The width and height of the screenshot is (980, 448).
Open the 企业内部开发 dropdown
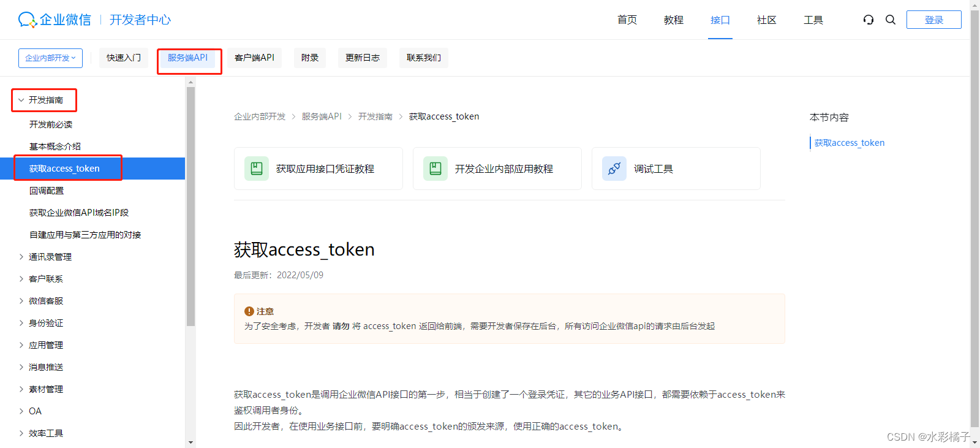[x=50, y=58]
